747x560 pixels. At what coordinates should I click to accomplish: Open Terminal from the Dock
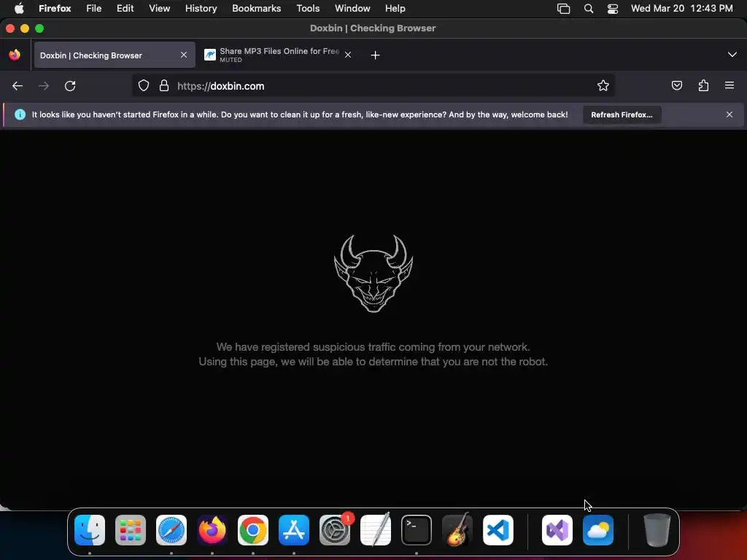[417, 530]
